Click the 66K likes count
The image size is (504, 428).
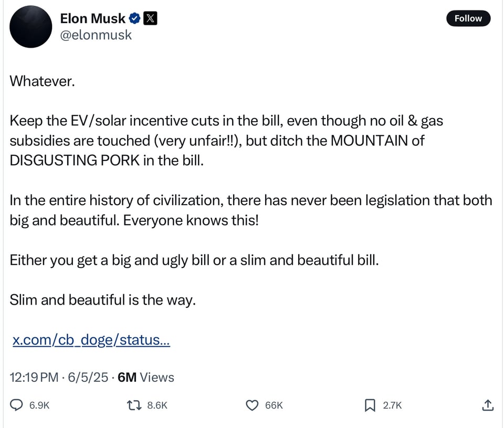[274, 405]
